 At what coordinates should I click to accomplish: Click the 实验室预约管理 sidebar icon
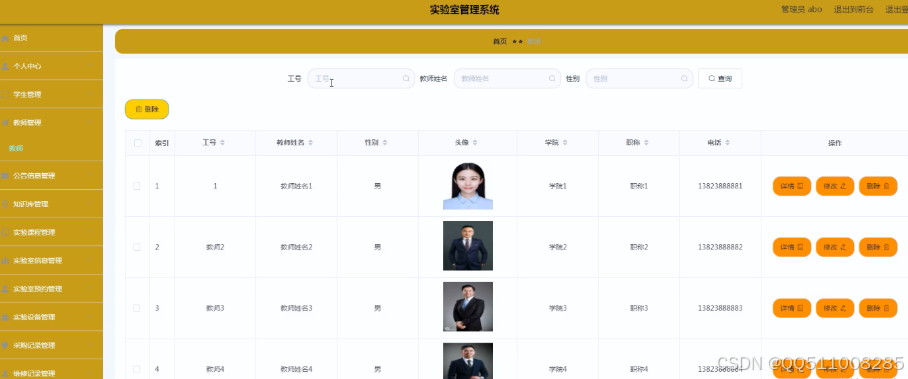click(5, 289)
